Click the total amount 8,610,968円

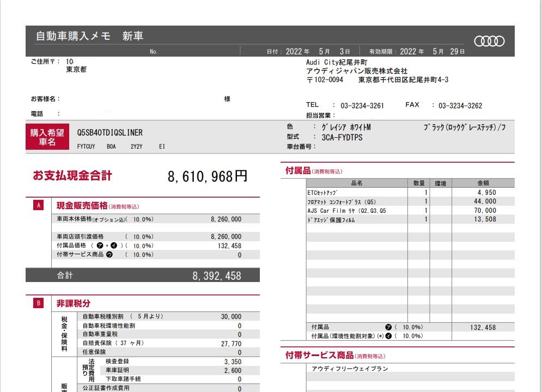click(x=208, y=176)
